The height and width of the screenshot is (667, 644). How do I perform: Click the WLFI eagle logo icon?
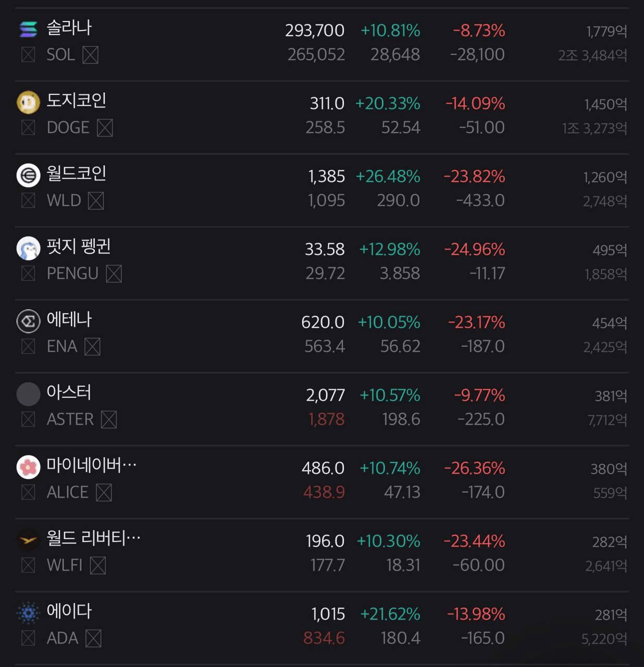pyautogui.click(x=28, y=540)
